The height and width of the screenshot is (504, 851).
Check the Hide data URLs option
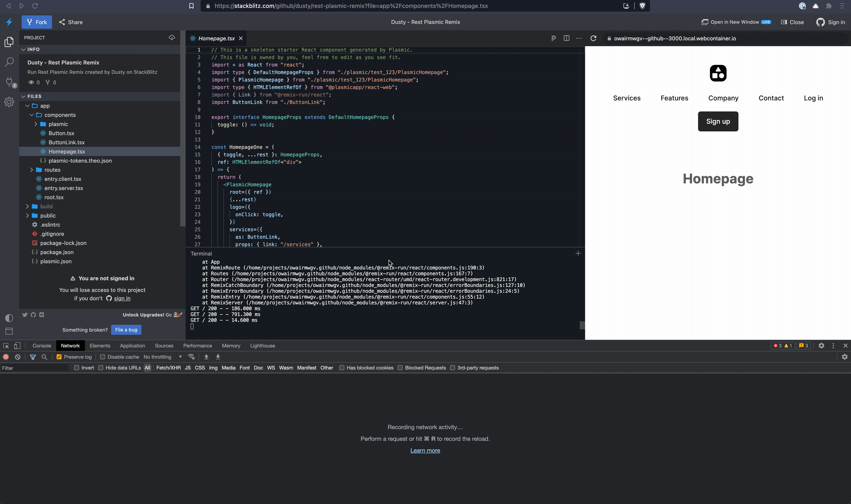(101, 368)
